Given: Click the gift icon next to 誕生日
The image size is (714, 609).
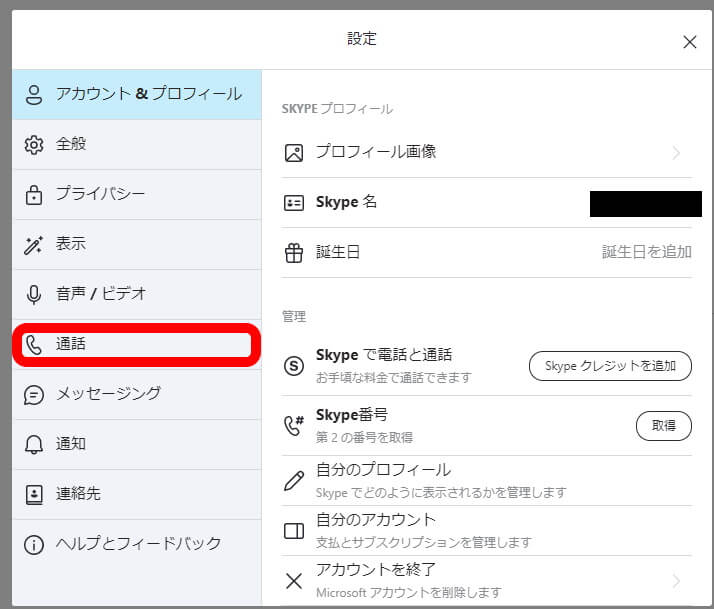Looking at the screenshot, I should pos(294,253).
